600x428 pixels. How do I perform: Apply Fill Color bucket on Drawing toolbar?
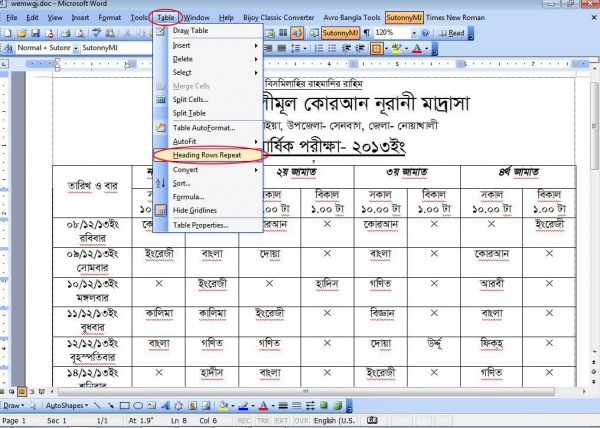click(223, 405)
